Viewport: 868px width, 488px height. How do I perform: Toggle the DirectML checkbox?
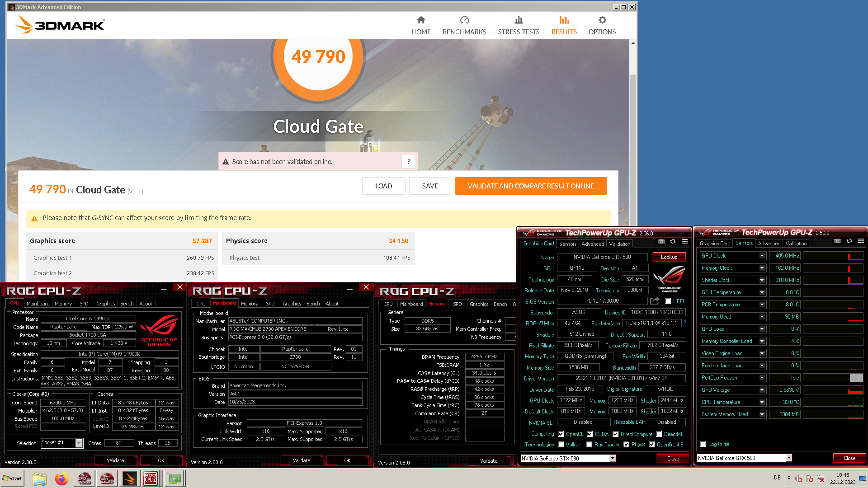pyautogui.click(x=659, y=434)
